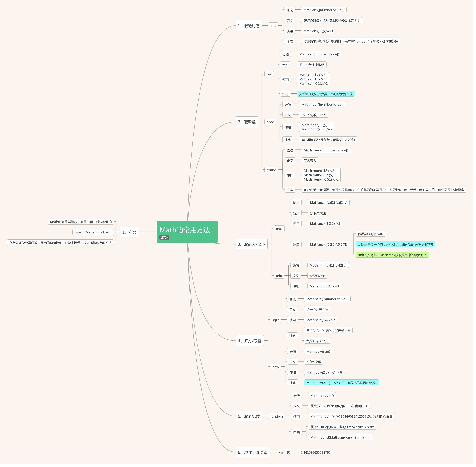Click the Math.PI node
The width and height of the screenshot is (476, 467).
pos(284,452)
